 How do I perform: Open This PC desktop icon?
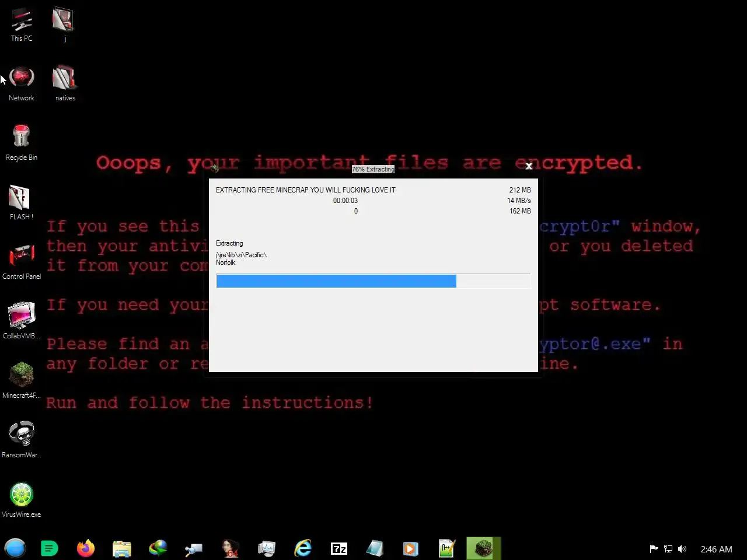[x=22, y=25]
